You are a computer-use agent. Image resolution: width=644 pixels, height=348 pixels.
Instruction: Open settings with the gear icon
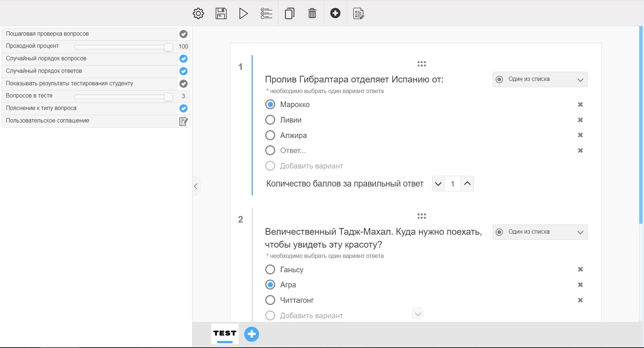tap(198, 14)
